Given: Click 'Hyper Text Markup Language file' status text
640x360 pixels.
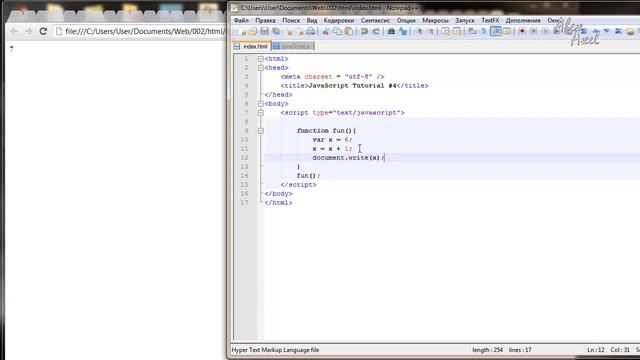Looking at the screenshot, I should (x=276, y=350).
